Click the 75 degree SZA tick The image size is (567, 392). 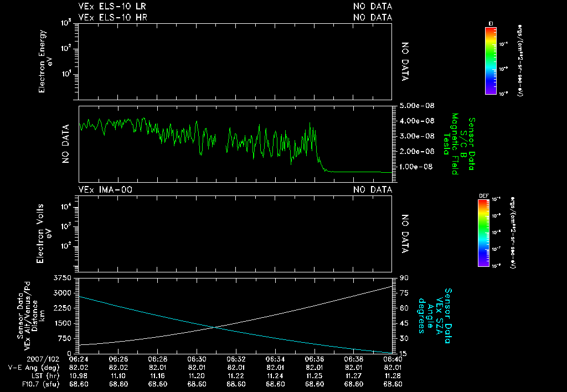click(x=404, y=293)
